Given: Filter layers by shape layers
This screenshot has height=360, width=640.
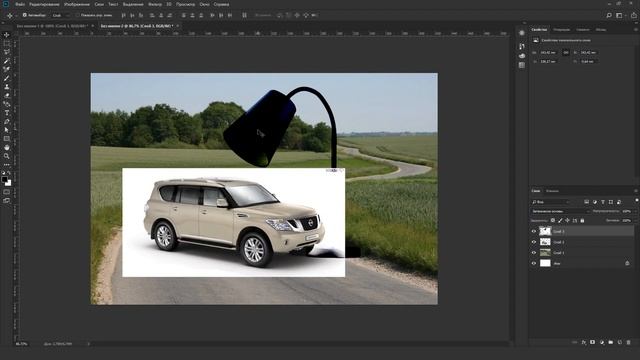Looking at the screenshot, I should point(611,202).
